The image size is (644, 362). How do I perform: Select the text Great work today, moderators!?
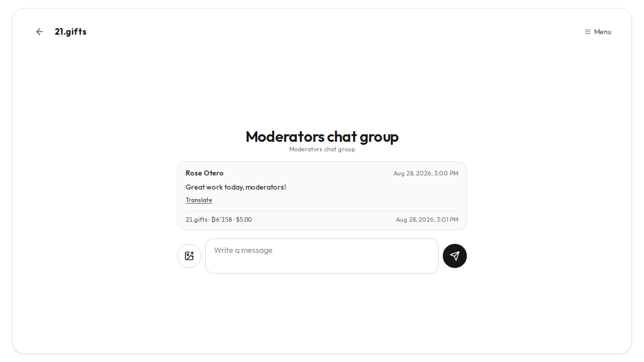click(x=236, y=187)
